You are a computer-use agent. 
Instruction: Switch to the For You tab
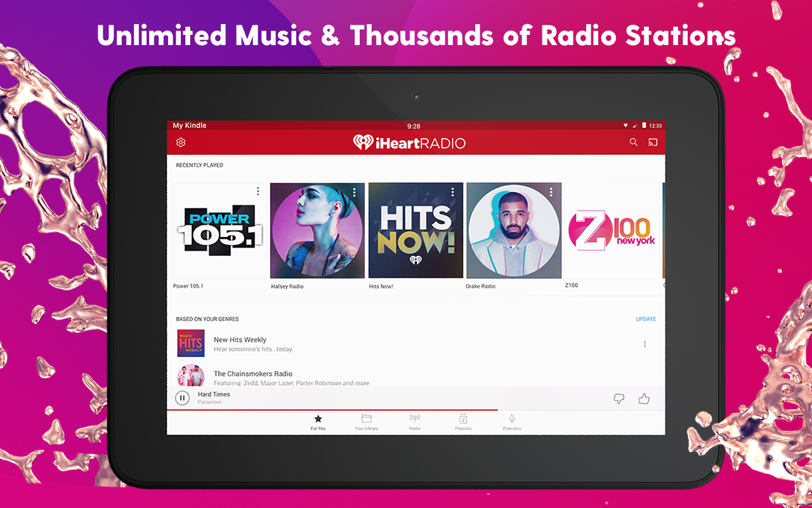(x=318, y=422)
